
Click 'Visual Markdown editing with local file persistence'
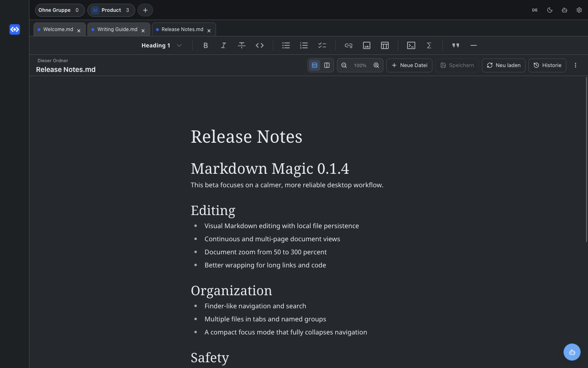tap(282, 226)
